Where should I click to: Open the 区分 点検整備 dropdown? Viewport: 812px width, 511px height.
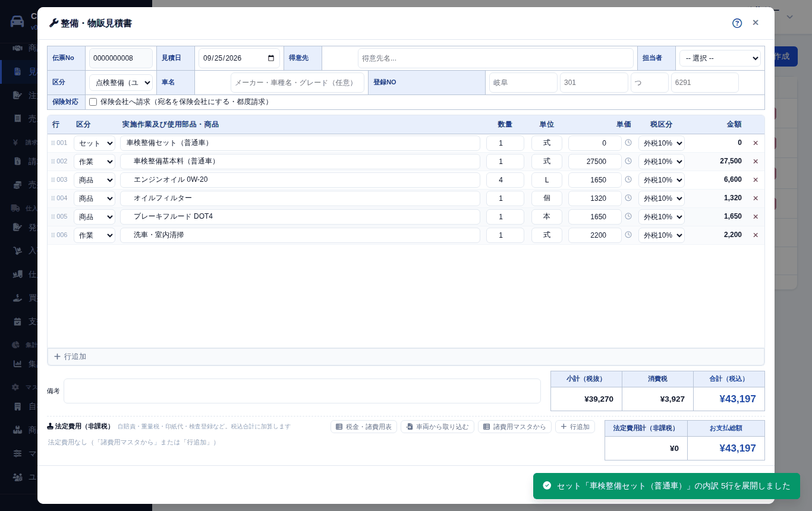121,83
